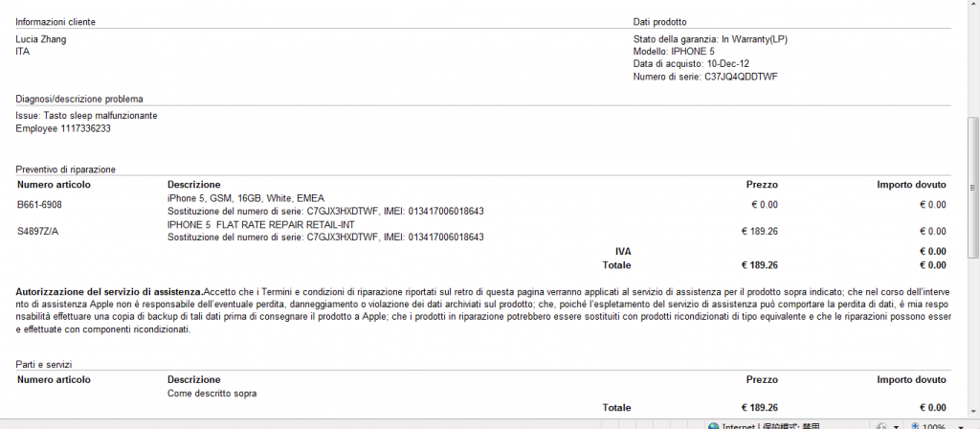Click the Come descritto sopra text
This screenshot has width=980, height=429.
pyautogui.click(x=212, y=393)
